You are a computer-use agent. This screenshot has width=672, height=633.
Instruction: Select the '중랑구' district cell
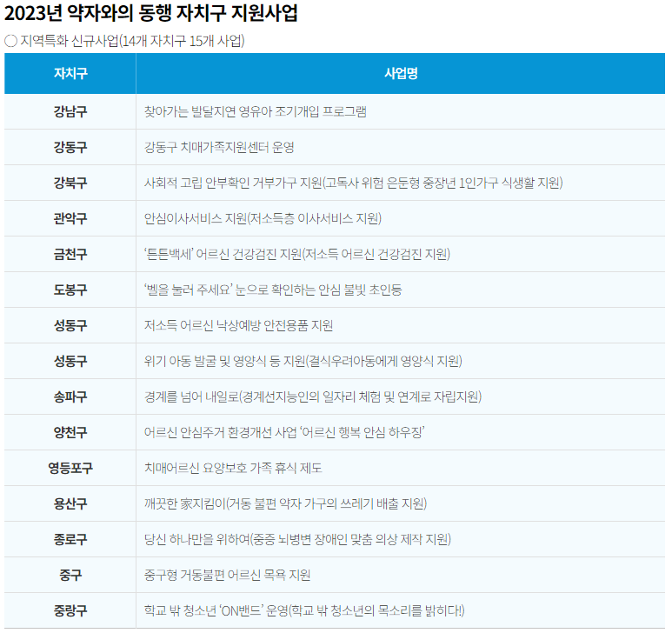[70, 610]
